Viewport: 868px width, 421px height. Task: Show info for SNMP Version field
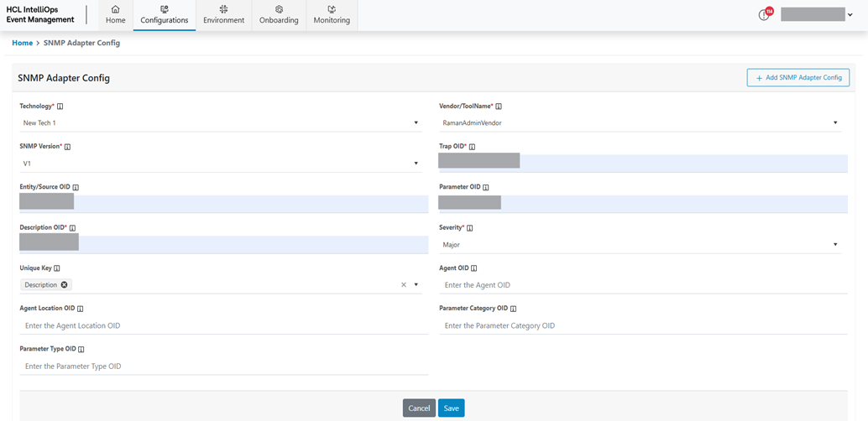coord(67,147)
